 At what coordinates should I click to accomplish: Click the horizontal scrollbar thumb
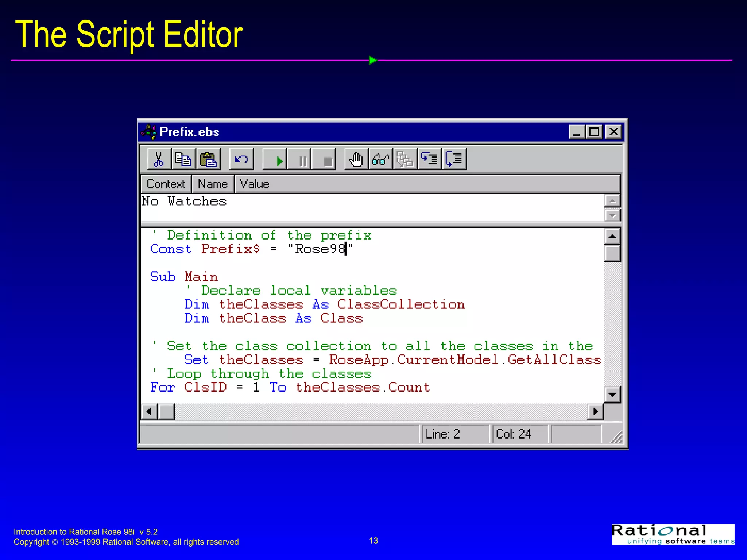click(167, 412)
